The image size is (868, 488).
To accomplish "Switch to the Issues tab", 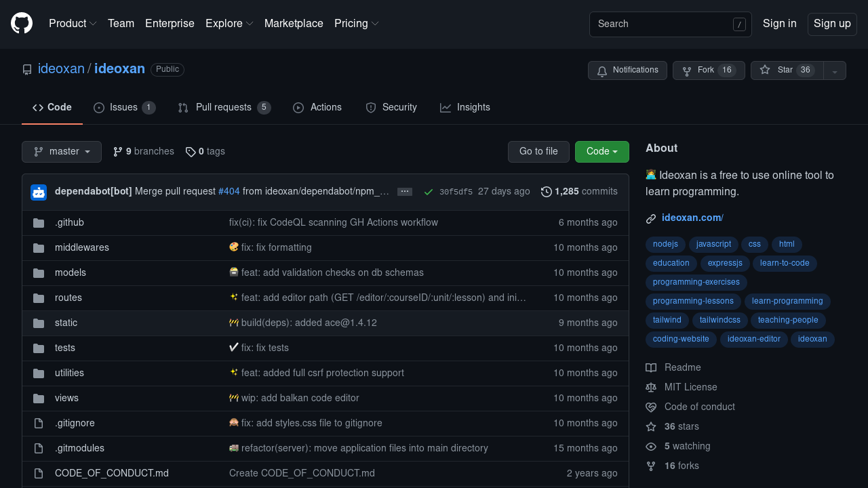I will 124,107.
